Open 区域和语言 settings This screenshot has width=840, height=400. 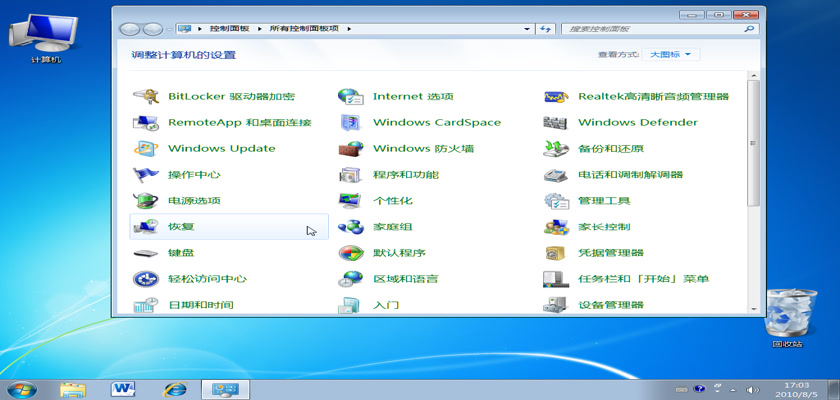tap(405, 279)
